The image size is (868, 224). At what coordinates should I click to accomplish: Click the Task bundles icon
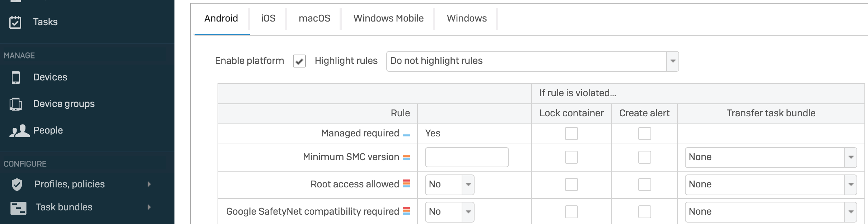pos(18,208)
